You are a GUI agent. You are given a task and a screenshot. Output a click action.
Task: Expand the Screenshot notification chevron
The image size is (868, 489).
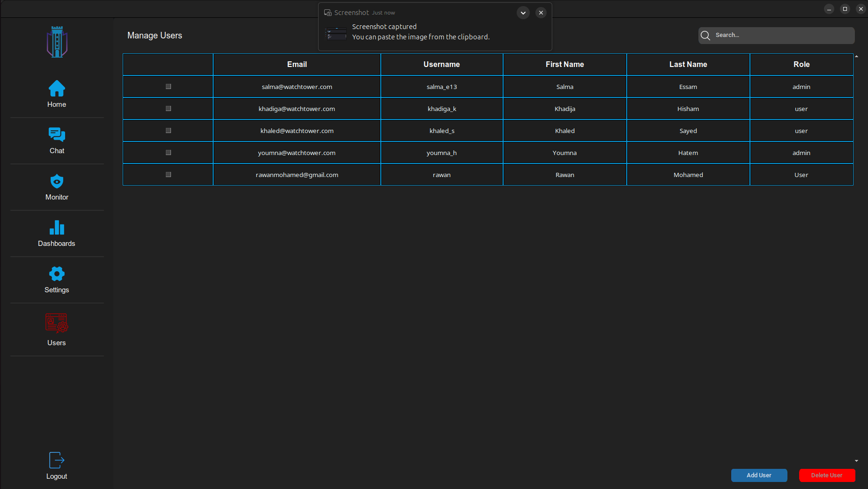click(523, 13)
